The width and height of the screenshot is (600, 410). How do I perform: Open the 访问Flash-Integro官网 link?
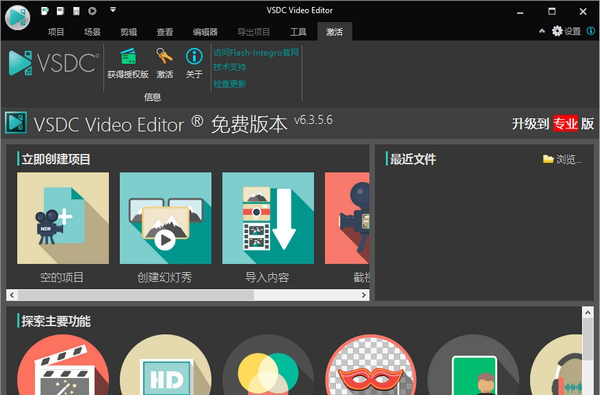point(256,52)
